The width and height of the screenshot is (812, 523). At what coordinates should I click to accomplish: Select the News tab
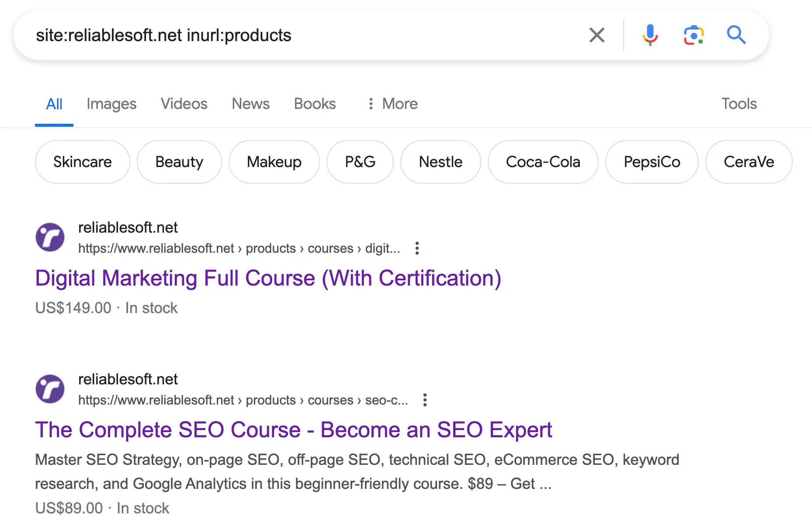click(x=250, y=104)
